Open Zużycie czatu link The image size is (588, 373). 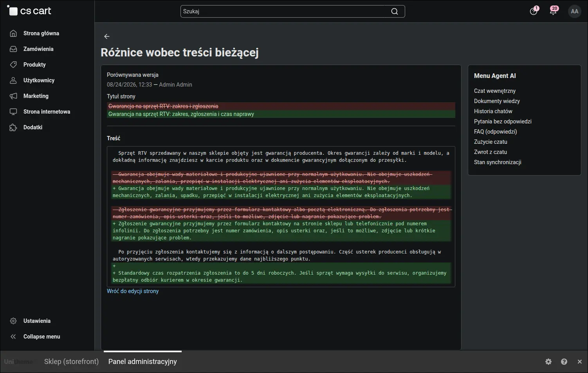point(491,142)
